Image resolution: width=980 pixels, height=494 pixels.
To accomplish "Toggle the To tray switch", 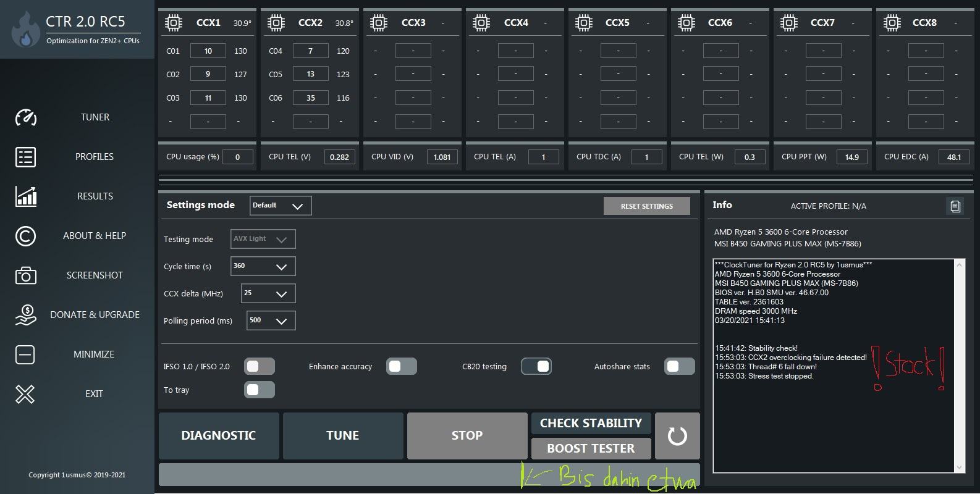I will click(260, 390).
